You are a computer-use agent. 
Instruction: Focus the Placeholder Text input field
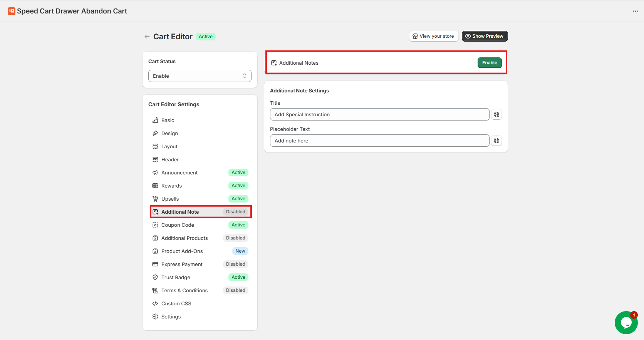(x=379, y=141)
